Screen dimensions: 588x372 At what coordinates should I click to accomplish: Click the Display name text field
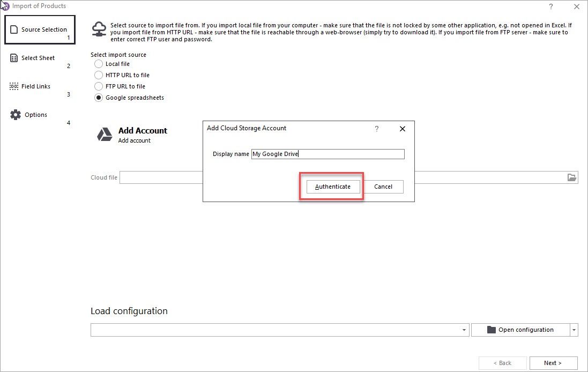(x=328, y=154)
